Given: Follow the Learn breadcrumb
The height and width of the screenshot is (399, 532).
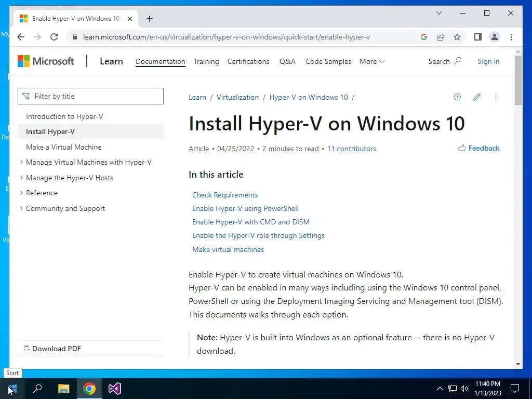Looking at the screenshot, I should 197,97.
